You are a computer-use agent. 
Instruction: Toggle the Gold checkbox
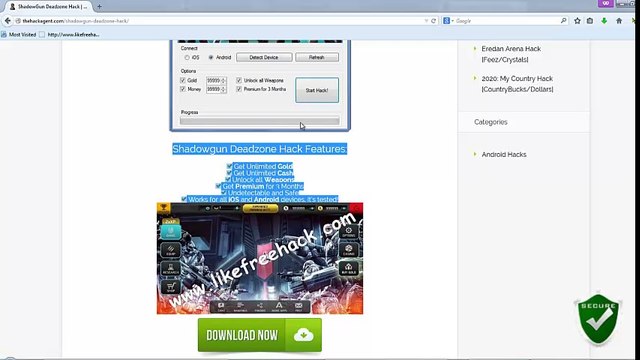pyautogui.click(x=183, y=80)
